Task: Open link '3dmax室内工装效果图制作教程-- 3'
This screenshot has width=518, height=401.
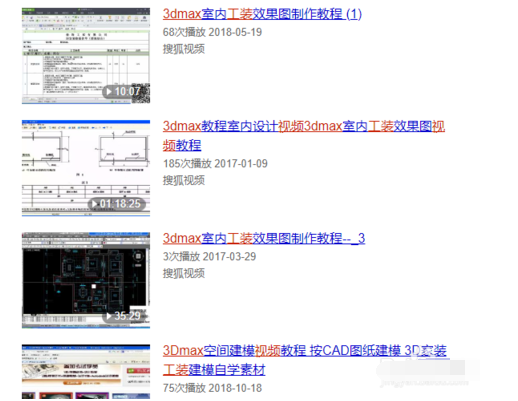Action: [264, 238]
